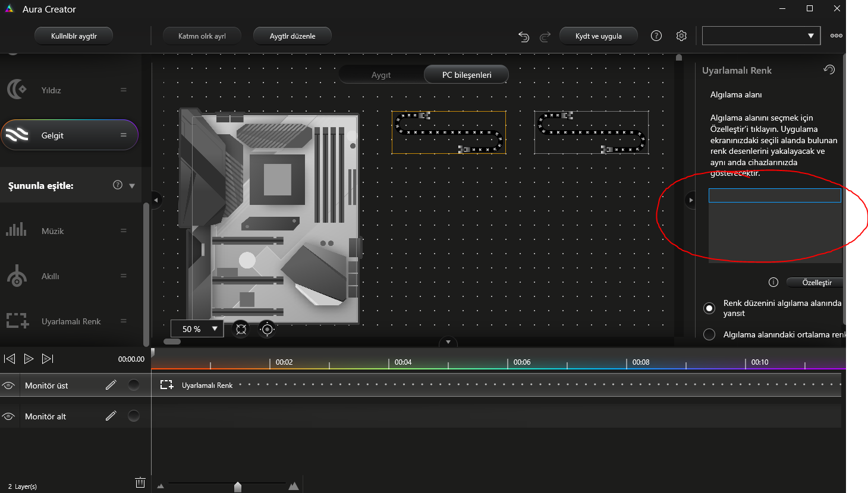Image resolution: width=868 pixels, height=493 pixels.
Task: Edit Monitör üst layer with pencil icon
Action: [x=111, y=385]
